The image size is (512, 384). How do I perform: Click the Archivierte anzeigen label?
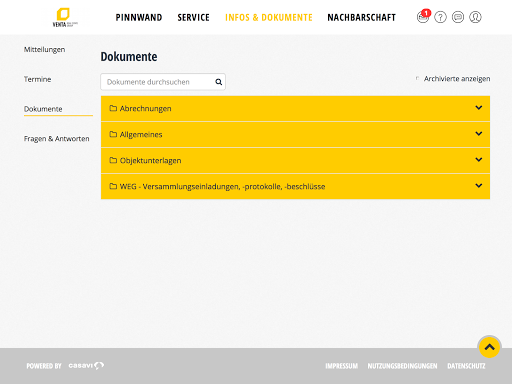(x=457, y=79)
